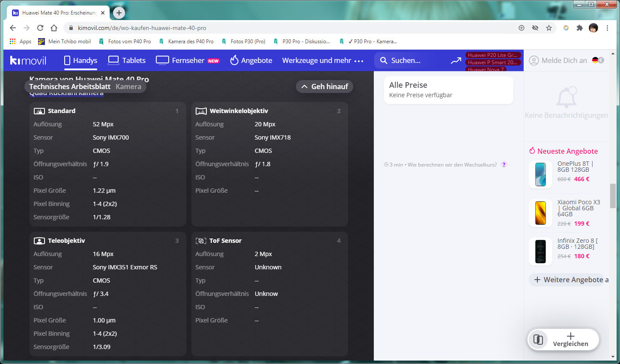Click Xiaomi Poco X3 phone thumbnail

click(x=541, y=213)
